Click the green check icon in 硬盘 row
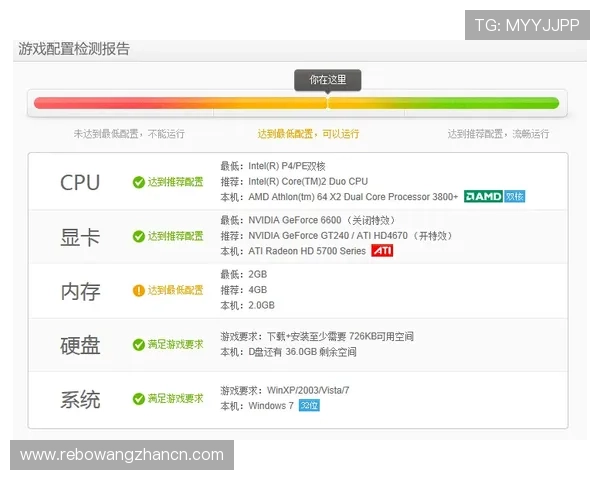Screen dimensions: 600x480 click(x=139, y=344)
